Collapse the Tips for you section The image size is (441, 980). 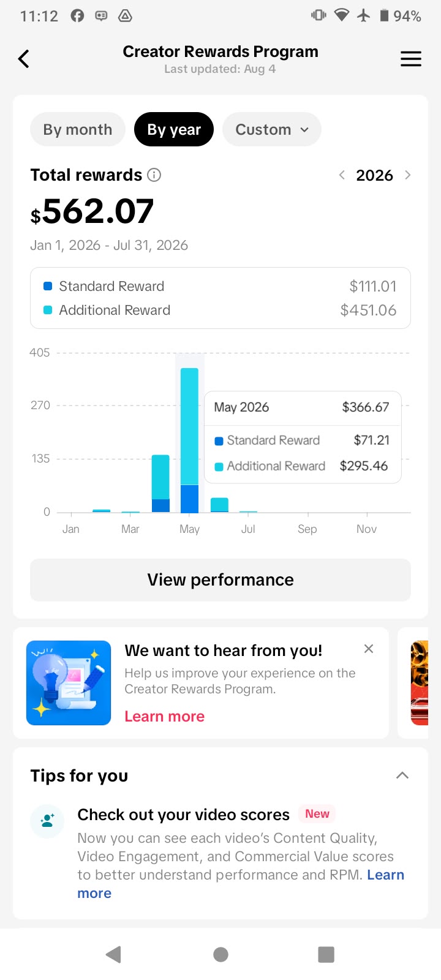click(402, 775)
